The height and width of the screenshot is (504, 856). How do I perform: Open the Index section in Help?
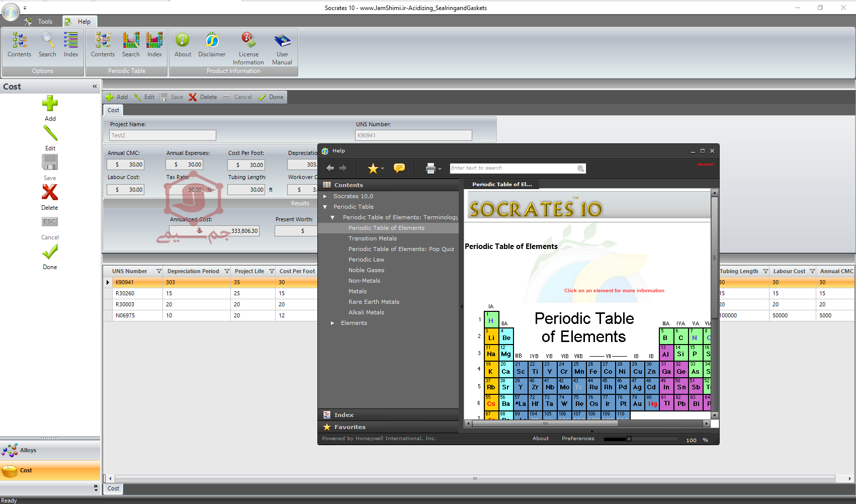click(388, 415)
